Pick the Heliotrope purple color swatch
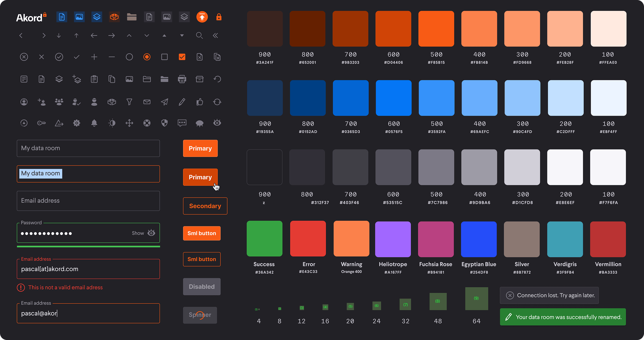The image size is (644, 340). click(x=393, y=239)
